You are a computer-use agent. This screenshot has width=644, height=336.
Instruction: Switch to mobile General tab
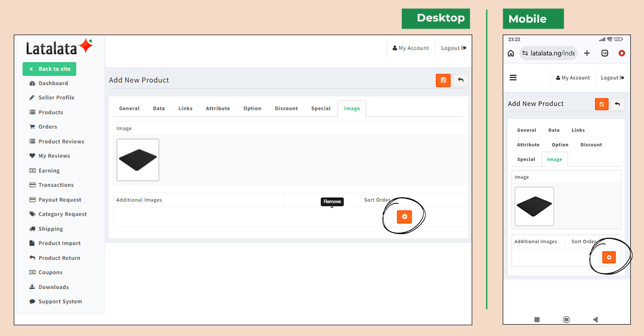(527, 130)
